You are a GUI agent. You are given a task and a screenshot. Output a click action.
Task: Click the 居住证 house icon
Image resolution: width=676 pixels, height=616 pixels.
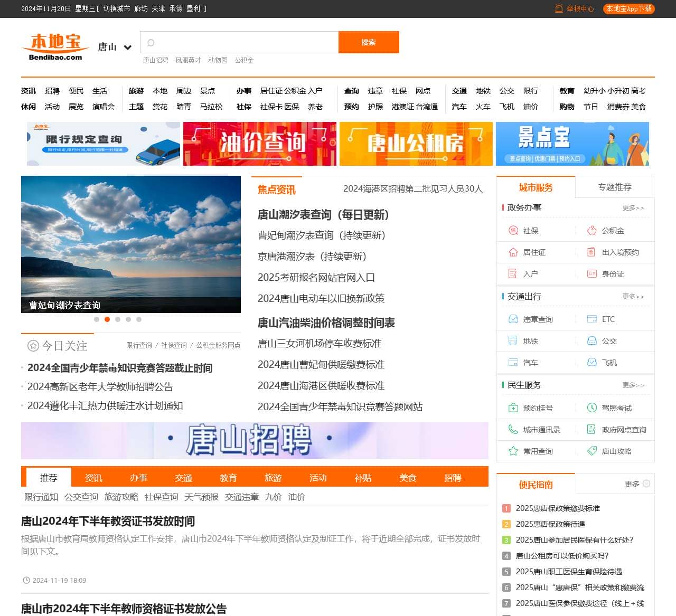513,252
